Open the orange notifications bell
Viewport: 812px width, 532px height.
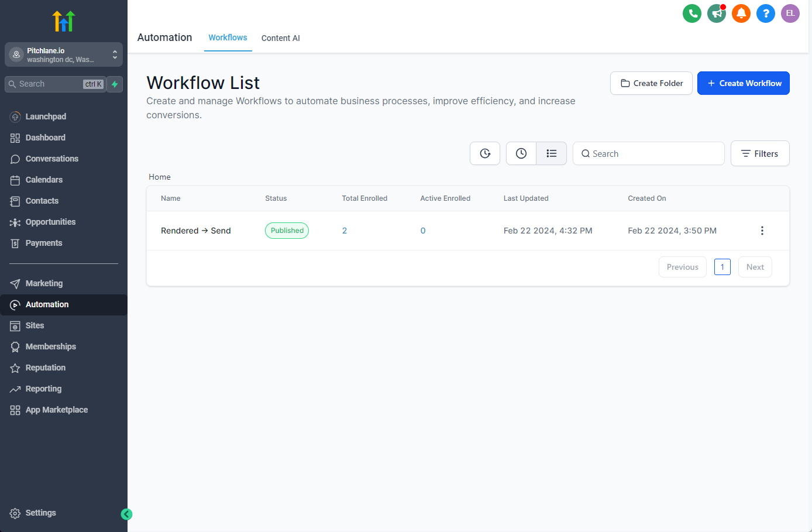point(741,13)
